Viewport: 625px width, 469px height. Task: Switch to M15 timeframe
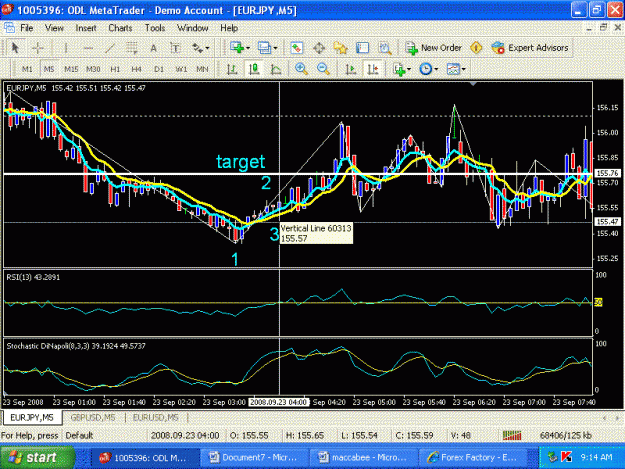(71, 69)
